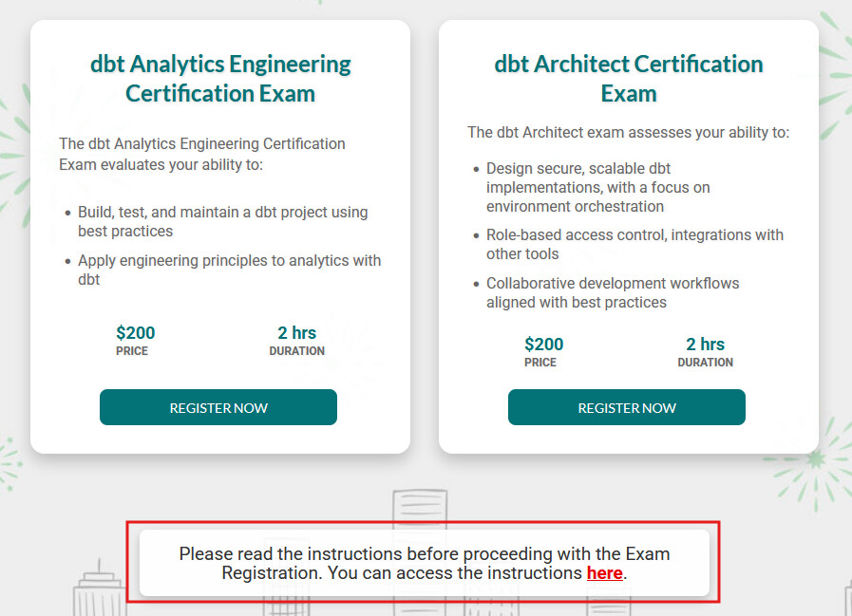Click '$200' price on the Architect card

(x=544, y=344)
